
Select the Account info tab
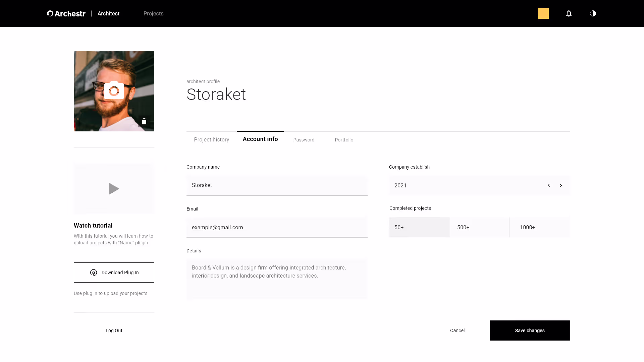click(x=260, y=139)
